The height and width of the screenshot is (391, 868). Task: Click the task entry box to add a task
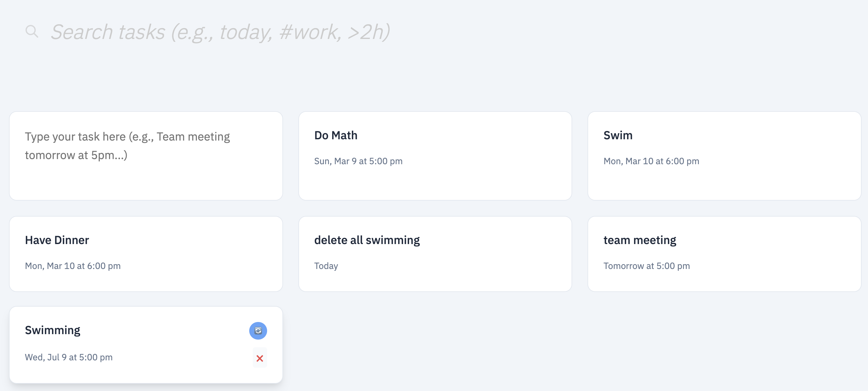(x=146, y=156)
